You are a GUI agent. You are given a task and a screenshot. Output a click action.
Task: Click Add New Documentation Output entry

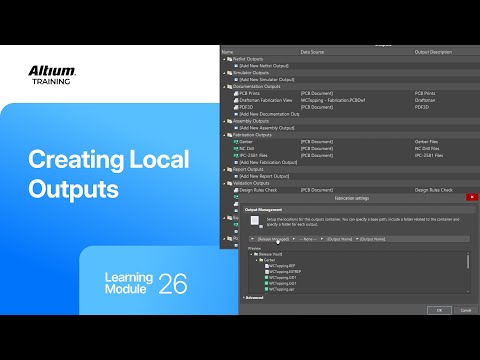269,114
